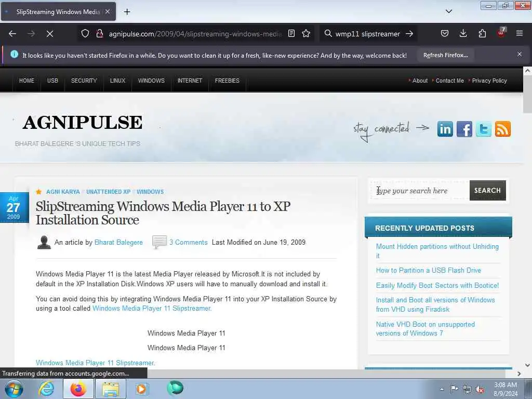
Task: Go to the HOME menu item
Action: click(26, 81)
